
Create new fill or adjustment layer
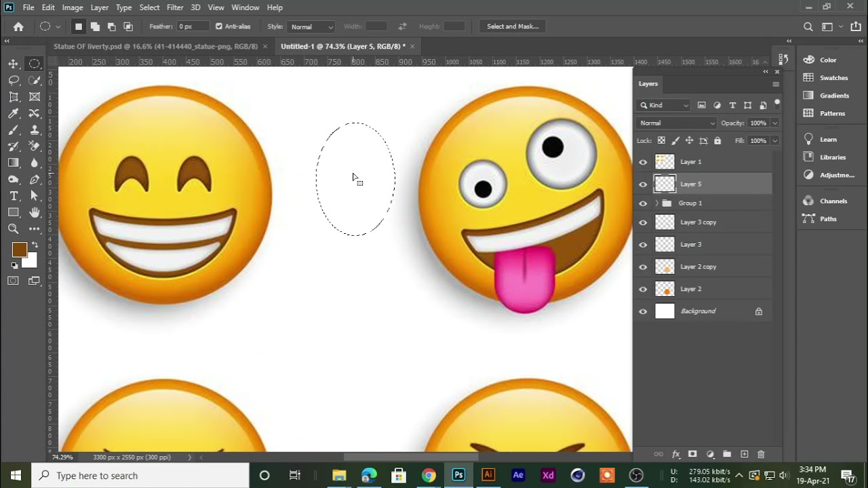(x=710, y=454)
